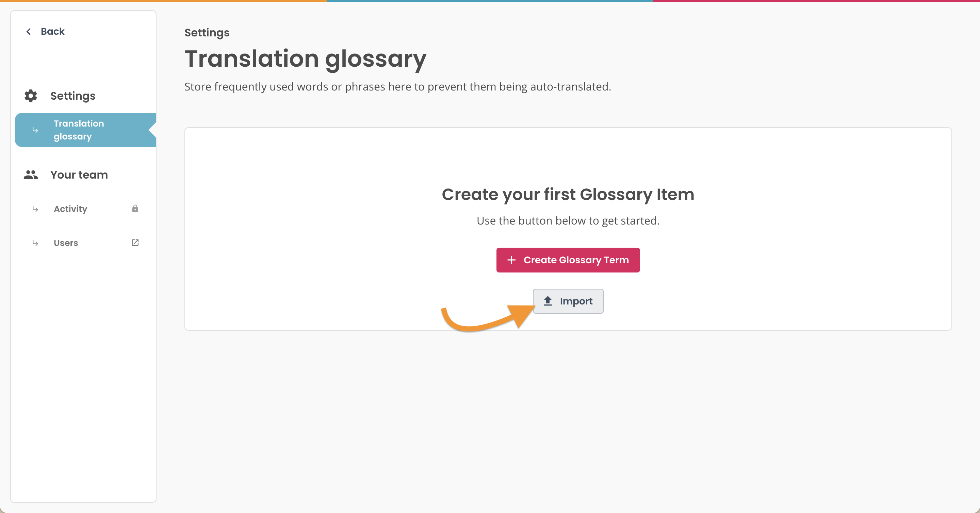Select Translation glossary in the sidebar

point(79,130)
